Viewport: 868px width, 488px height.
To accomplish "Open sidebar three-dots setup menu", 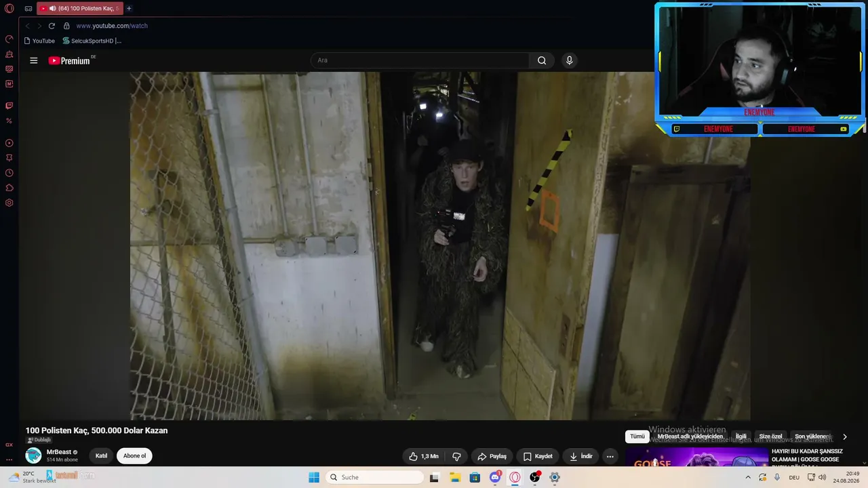I will coord(9,460).
